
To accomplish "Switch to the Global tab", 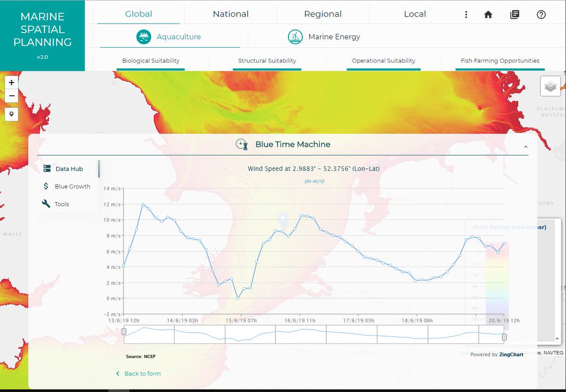I will pos(139,14).
